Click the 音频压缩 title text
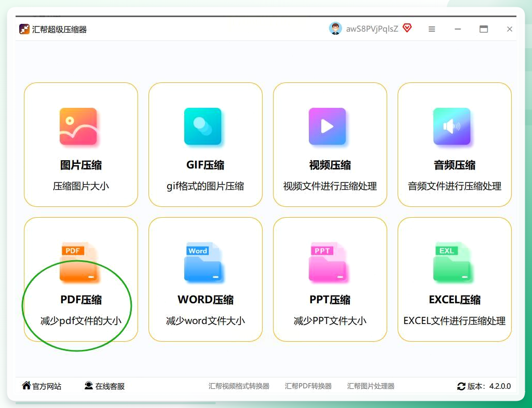 pos(454,165)
